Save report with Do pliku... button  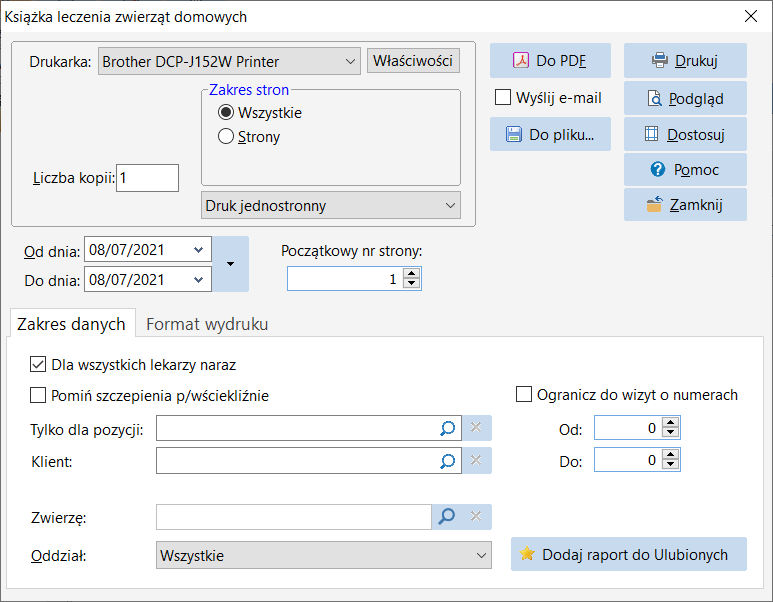[550, 134]
